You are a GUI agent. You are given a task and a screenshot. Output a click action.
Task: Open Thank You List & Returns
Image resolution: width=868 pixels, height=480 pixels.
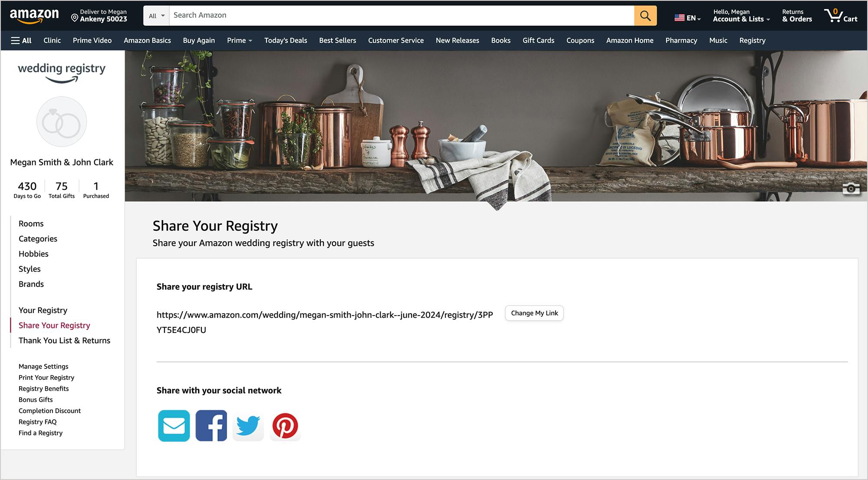[64, 341]
